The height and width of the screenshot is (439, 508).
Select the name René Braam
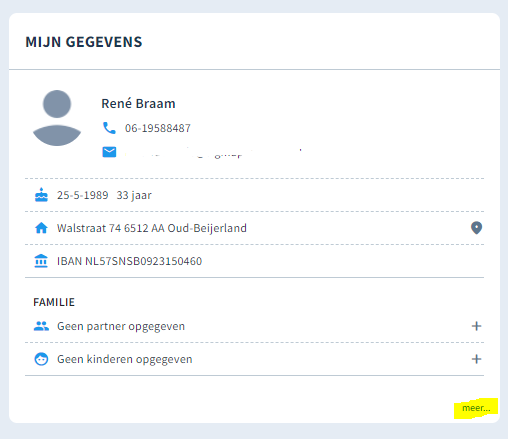[138, 104]
